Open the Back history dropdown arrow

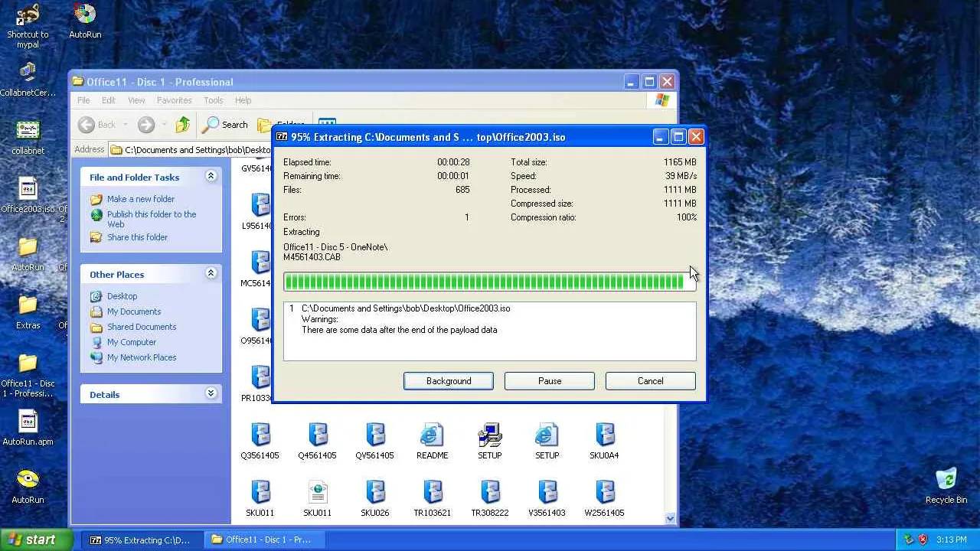[126, 125]
